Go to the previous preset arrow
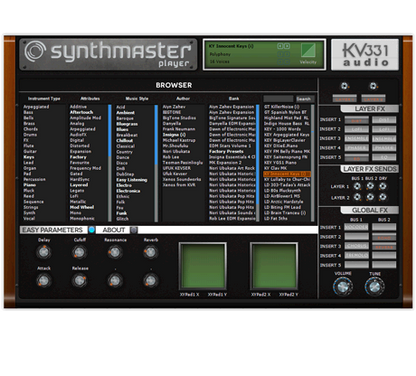Screen dimensions: 416x376 pos(280,46)
